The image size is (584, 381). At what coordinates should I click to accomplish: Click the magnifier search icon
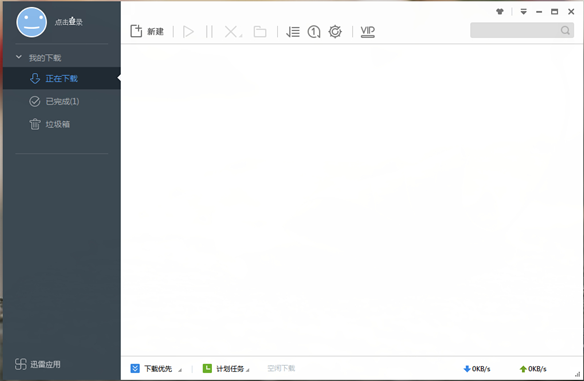565,30
